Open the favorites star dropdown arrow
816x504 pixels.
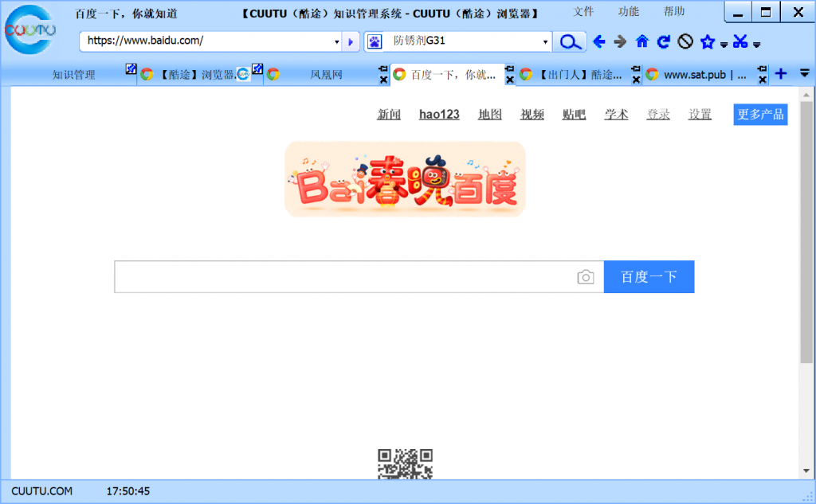point(724,45)
